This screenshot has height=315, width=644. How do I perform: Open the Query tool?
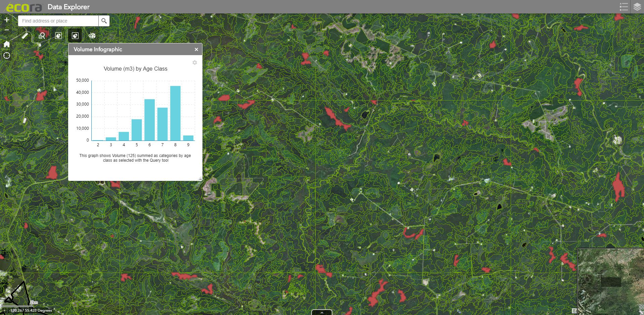coord(42,36)
